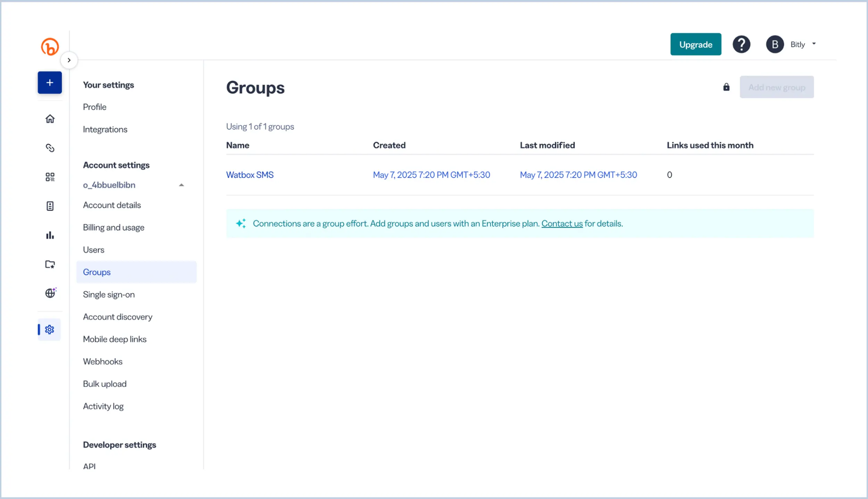Expand the sidebar with the arrow button
This screenshot has height=499, width=868.
pos(69,60)
